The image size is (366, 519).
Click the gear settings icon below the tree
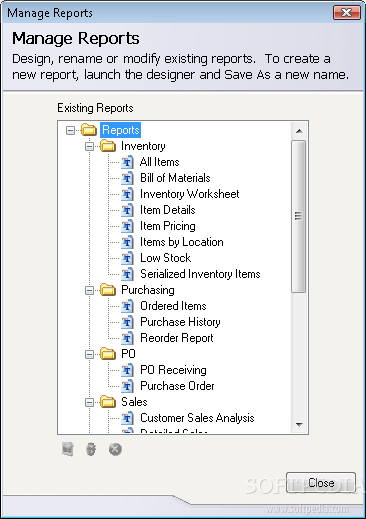click(x=91, y=449)
